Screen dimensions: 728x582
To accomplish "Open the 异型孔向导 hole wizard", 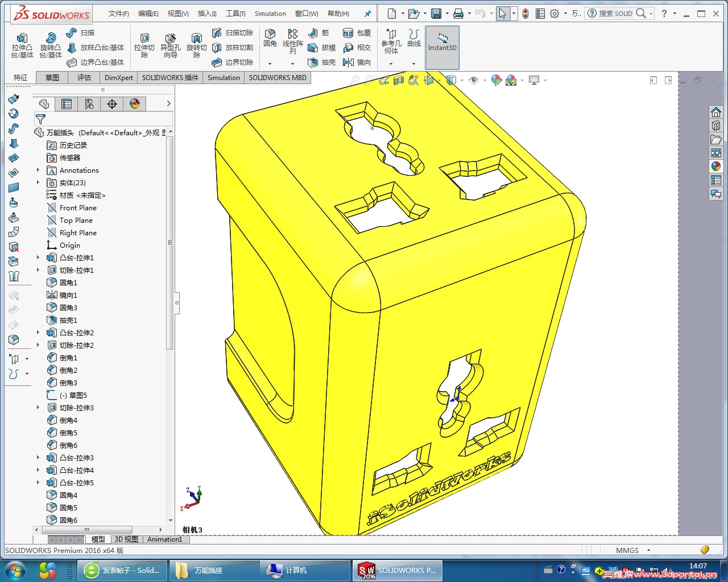I will click(x=171, y=44).
